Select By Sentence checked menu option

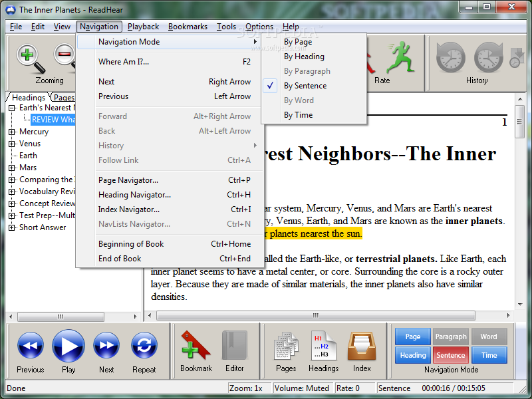coord(314,86)
